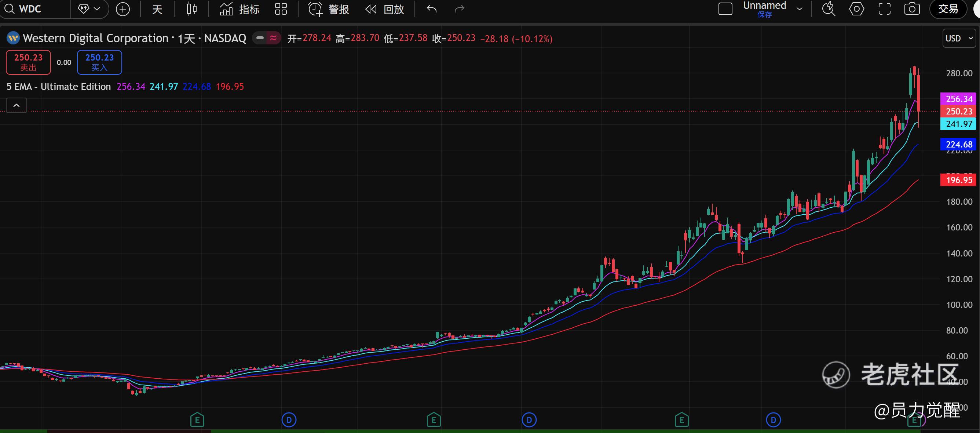
Task: Select the 天 day interval item
Action: 157,9
